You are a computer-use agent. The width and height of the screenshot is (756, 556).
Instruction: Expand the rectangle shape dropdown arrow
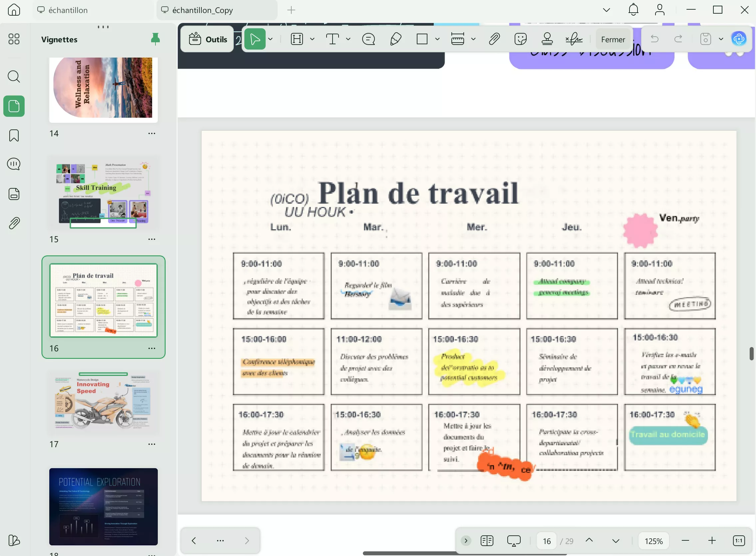pyautogui.click(x=437, y=39)
